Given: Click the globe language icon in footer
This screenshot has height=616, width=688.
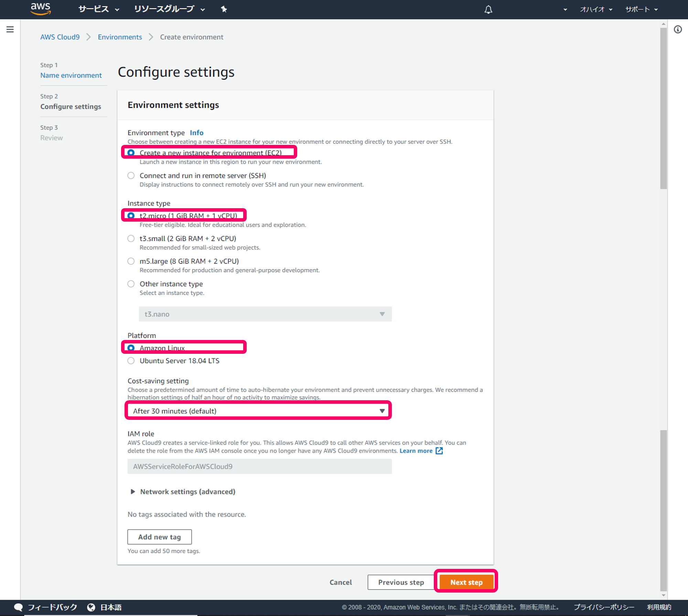Looking at the screenshot, I should pyautogui.click(x=91, y=607).
